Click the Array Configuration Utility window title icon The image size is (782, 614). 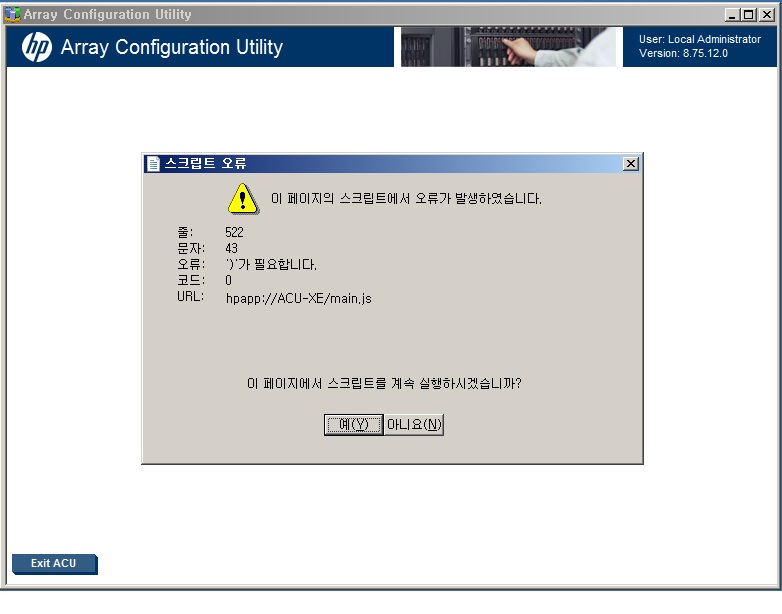coord(12,14)
